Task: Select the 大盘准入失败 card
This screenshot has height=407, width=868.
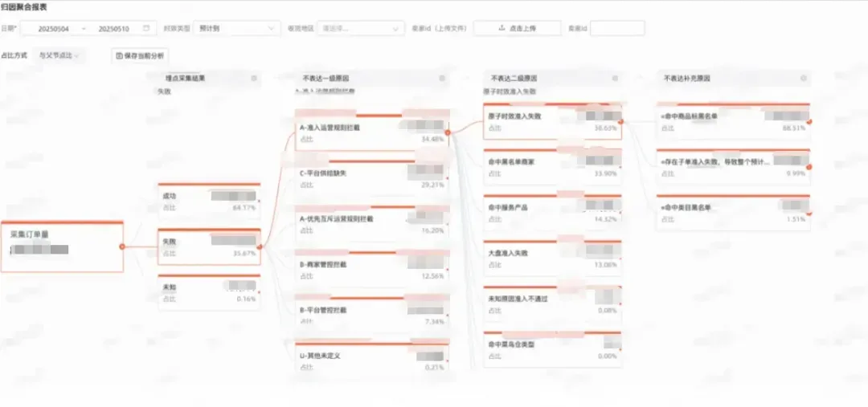Action: point(552,258)
